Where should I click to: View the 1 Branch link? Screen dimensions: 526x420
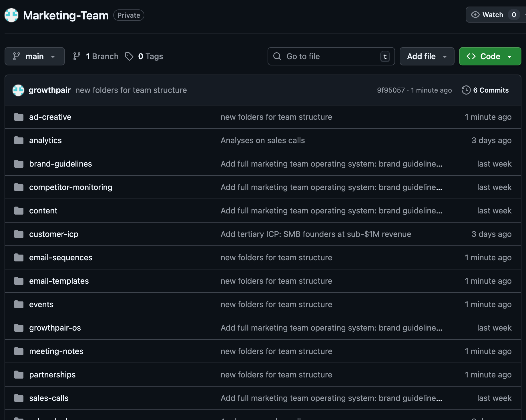96,56
